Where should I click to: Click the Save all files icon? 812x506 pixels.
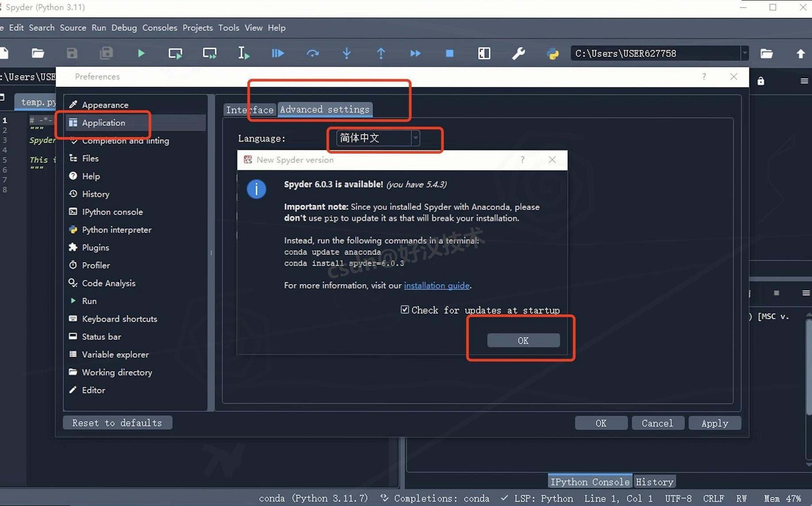(106, 53)
